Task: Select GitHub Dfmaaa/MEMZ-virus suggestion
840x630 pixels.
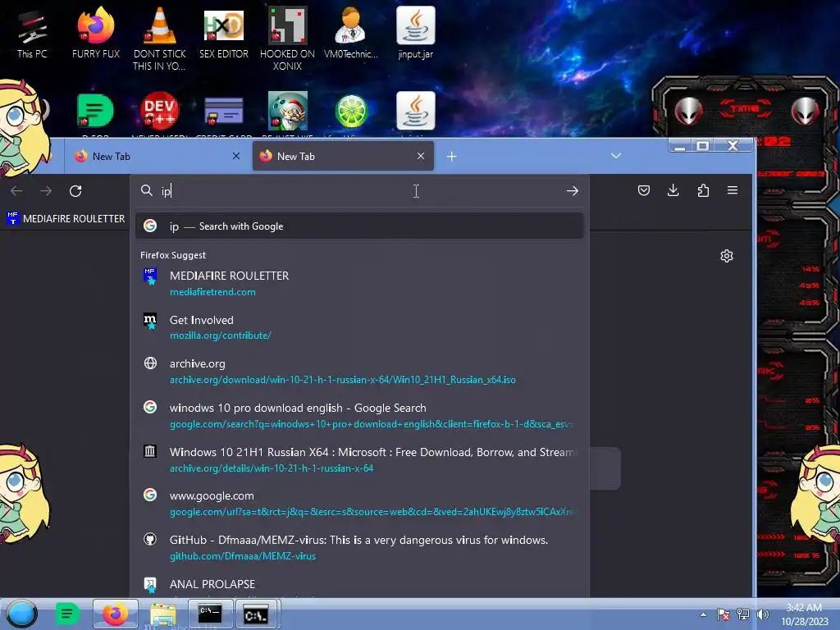Action: pyautogui.click(x=359, y=547)
